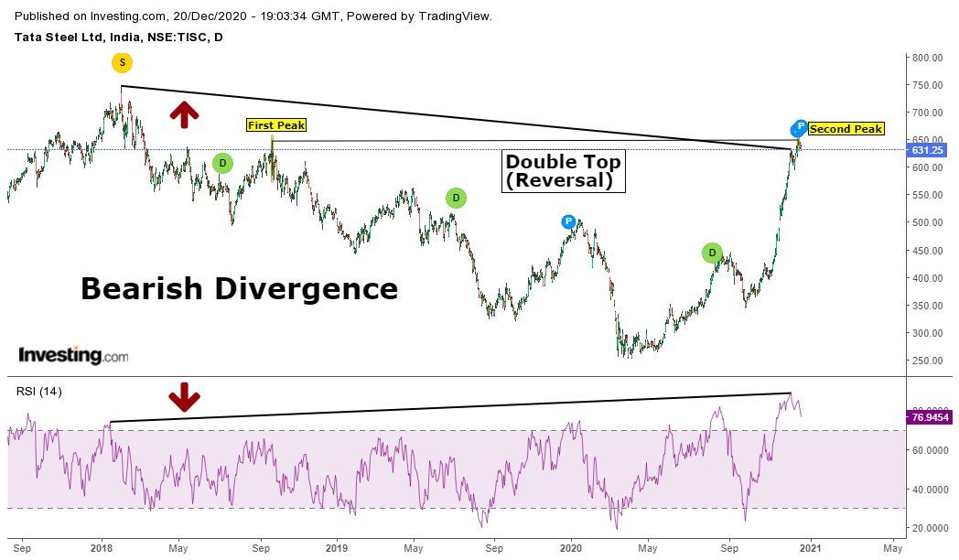Click the 250.00 price axis label
This screenshot has height=560, width=959.
coord(927,361)
